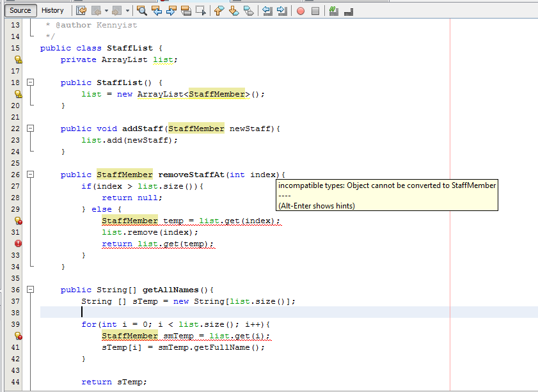Toggle the Highlight Search option
The height and width of the screenshot is (392, 538).
(x=186, y=10)
